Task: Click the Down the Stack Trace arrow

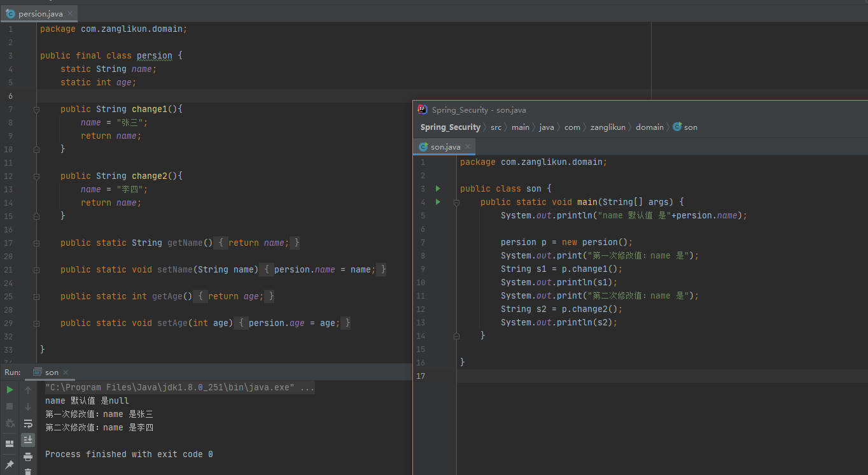Action: pyautogui.click(x=28, y=407)
